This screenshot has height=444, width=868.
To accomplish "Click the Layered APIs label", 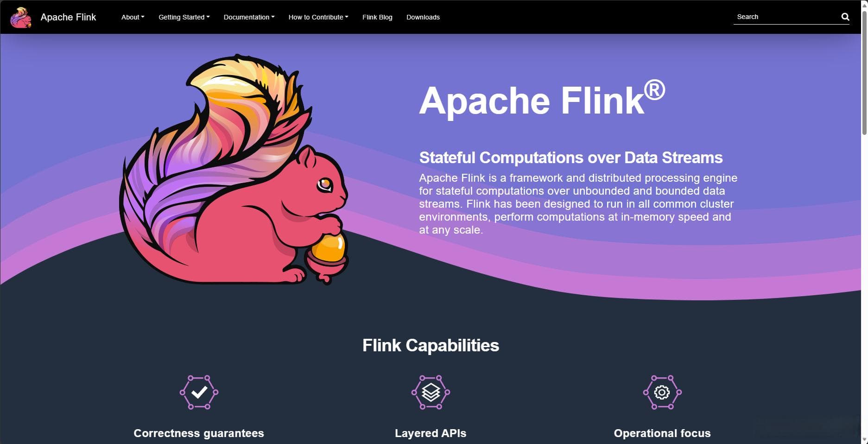I will click(x=431, y=433).
